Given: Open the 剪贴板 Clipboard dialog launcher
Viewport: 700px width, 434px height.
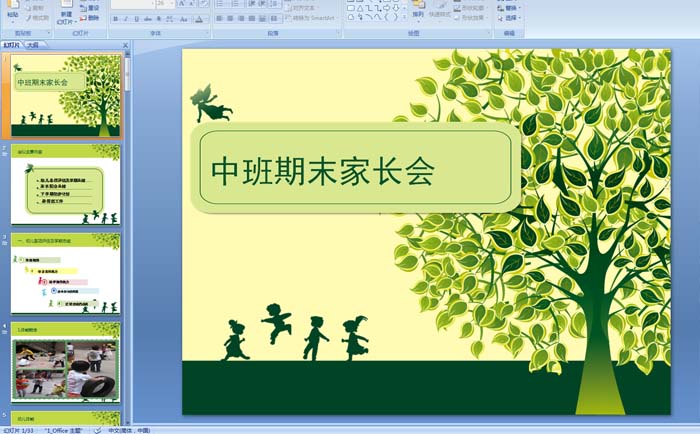Looking at the screenshot, I should [49, 33].
